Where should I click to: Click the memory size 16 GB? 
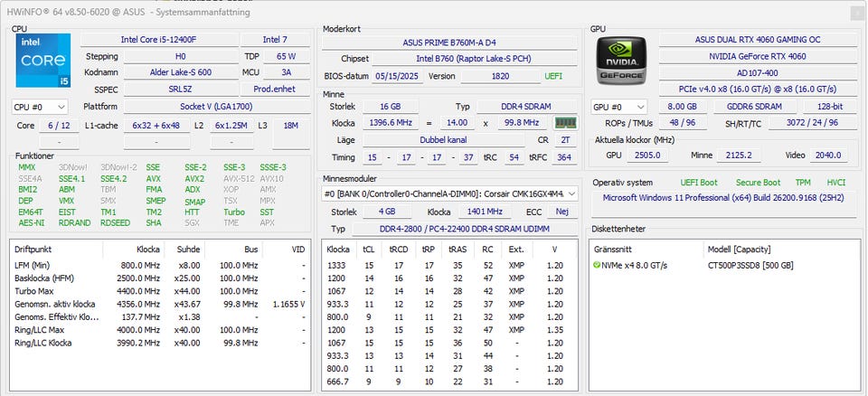(391, 107)
